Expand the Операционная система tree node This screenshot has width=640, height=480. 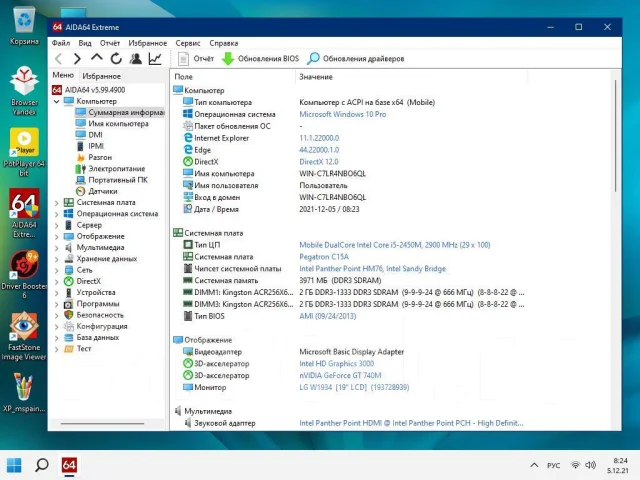click(x=57, y=214)
